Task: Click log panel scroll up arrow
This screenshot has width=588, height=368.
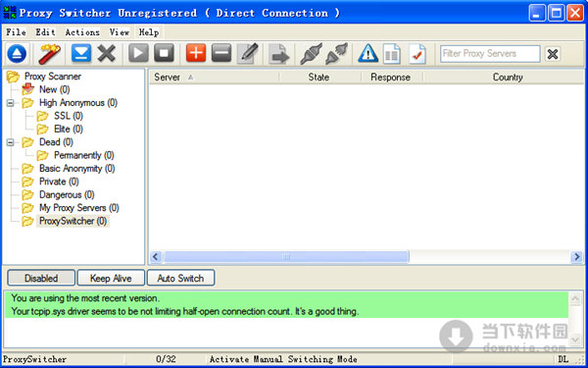Action: point(575,298)
